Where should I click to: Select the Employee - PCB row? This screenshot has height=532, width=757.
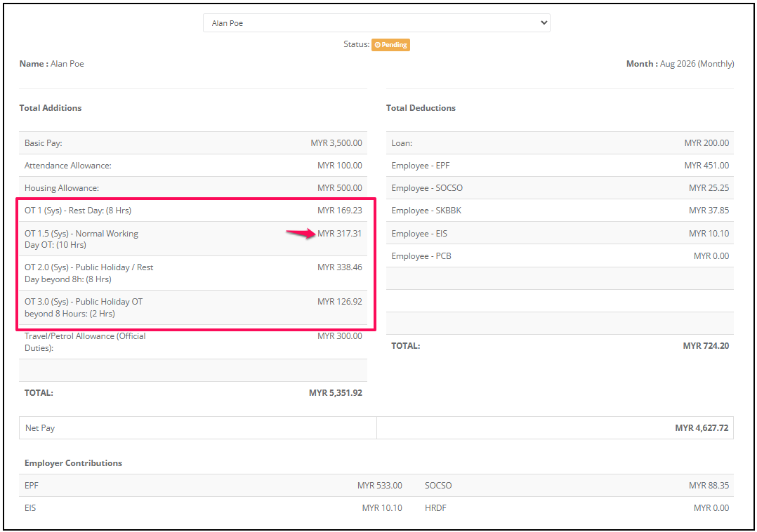pos(560,256)
